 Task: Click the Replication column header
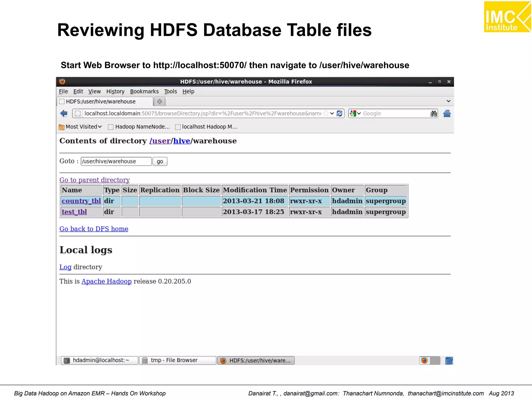(160, 190)
